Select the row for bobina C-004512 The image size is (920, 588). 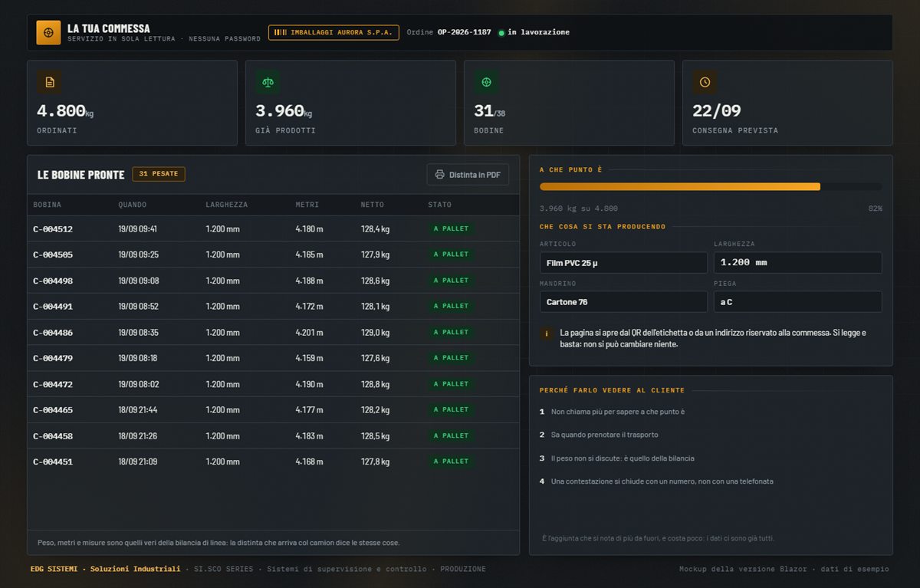[x=274, y=229]
